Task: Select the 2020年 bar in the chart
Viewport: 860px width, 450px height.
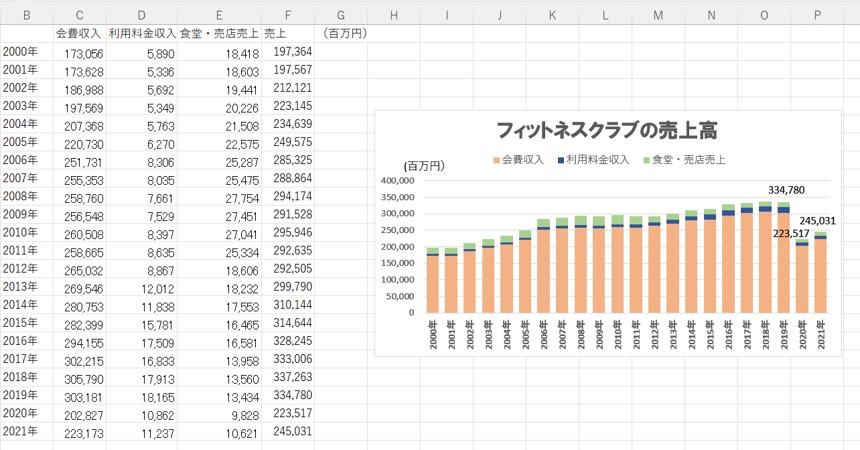Action: pos(802,276)
